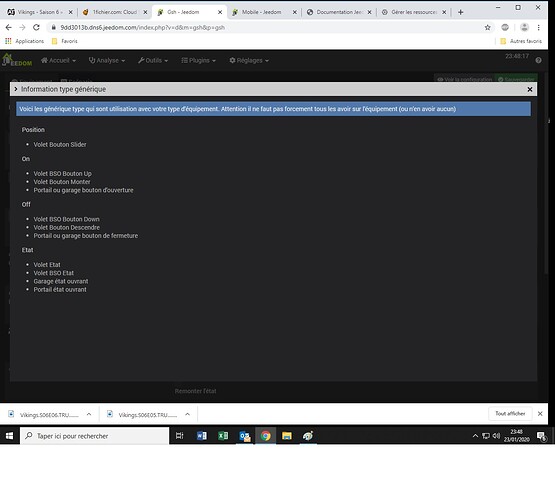Open Word from the taskbar
555x500 pixels.
coord(202,436)
